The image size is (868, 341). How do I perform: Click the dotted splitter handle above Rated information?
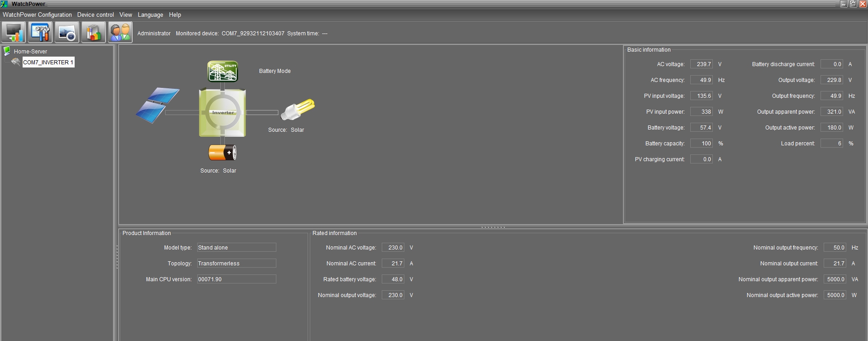coord(493,227)
